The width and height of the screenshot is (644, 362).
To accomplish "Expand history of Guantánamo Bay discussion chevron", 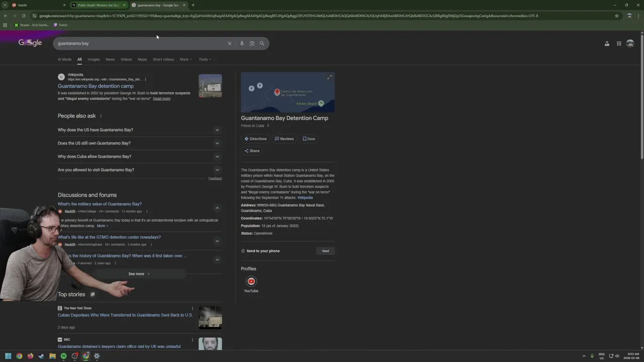I will pyautogui.click(x=217, y=259).
